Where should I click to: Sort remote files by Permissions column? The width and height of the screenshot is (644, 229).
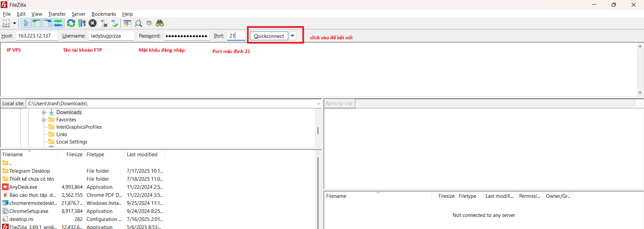click(x=530, y=196)
